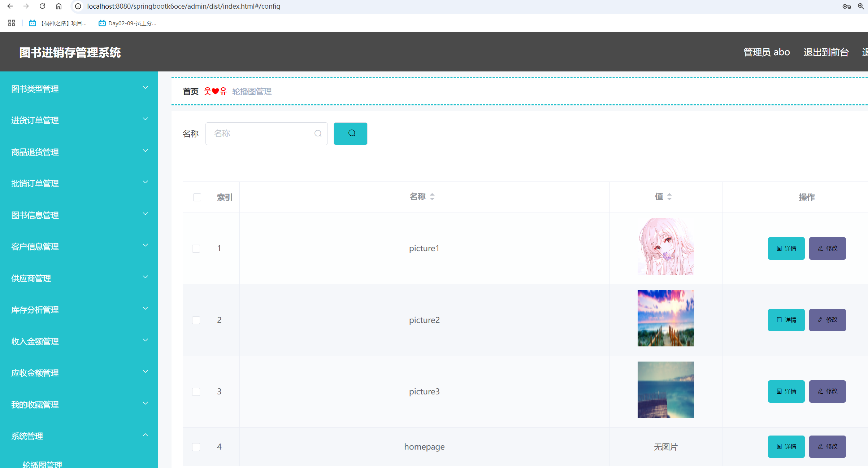The width and height of the screenshot is (868, 468).
Task: Toggle the select-all header checkbox
Action: click(x=197, y=197)
